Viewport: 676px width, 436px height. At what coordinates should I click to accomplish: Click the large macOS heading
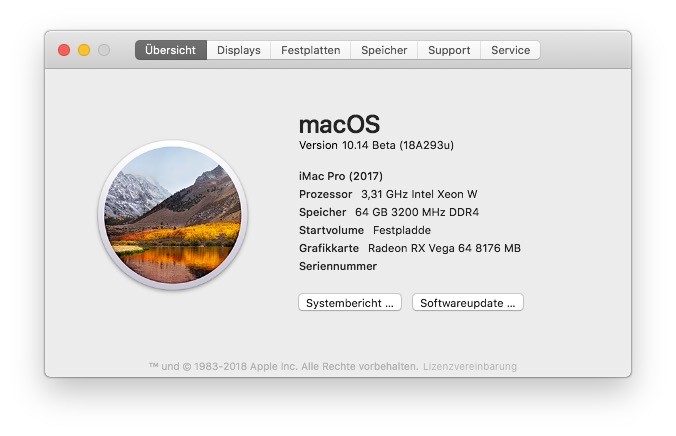tap(340, 125)
